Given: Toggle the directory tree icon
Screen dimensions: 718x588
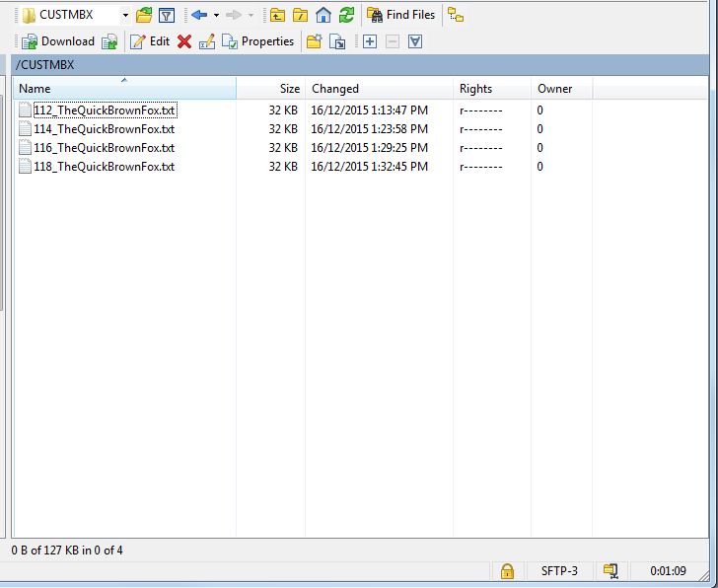Looking at the screenshot, I should coord(456,15).
